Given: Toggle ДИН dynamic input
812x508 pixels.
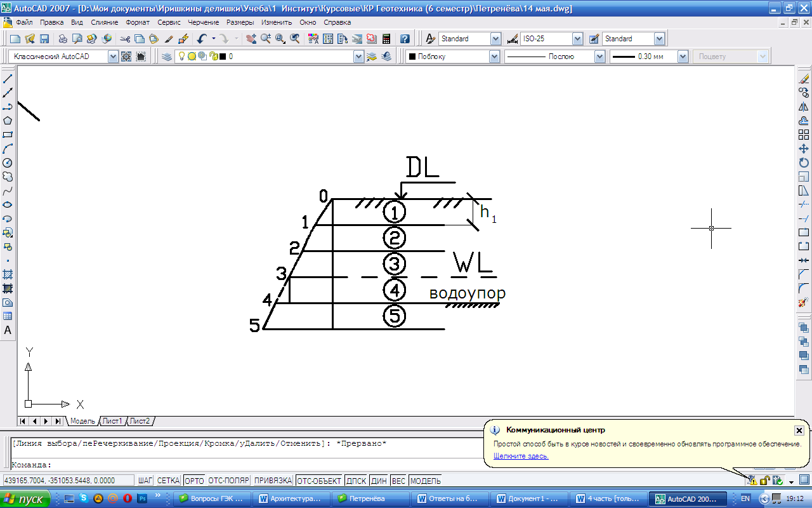Looking at the screenshot, I should tap(379, 481).
